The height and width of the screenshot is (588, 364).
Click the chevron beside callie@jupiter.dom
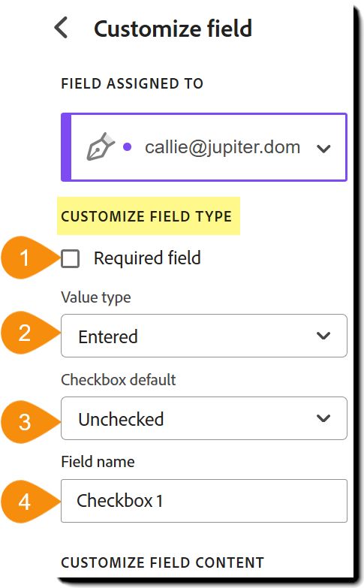[x=323, y=149]
